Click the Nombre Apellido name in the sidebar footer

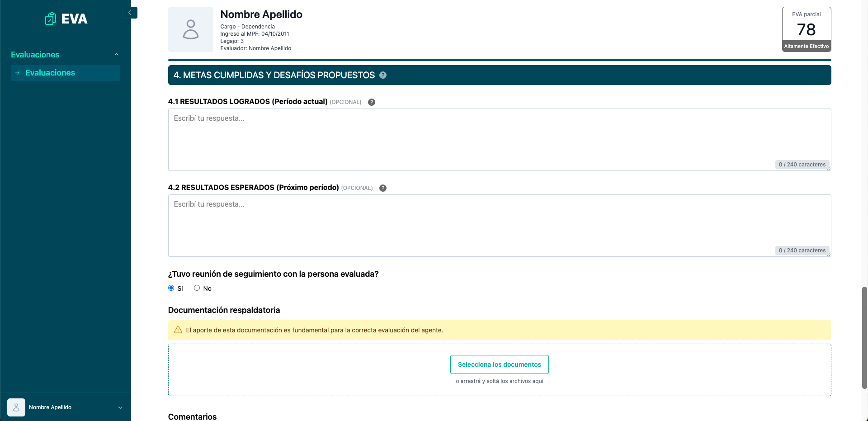click(50, 407)
